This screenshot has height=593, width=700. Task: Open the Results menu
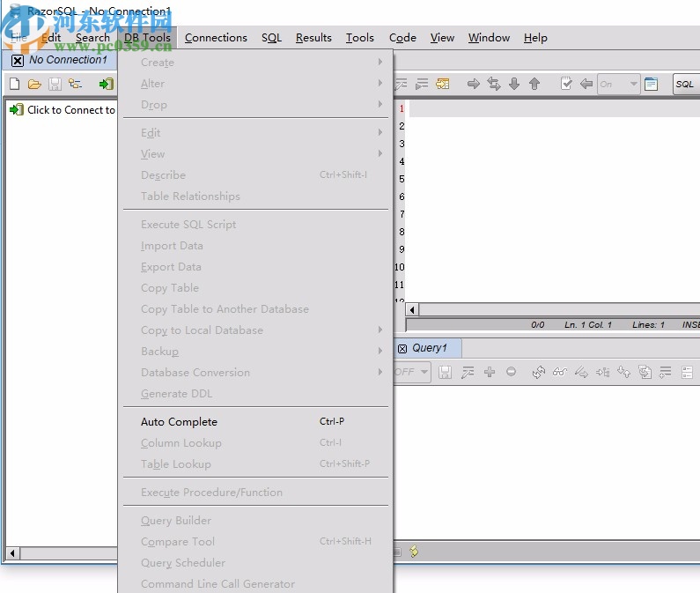coord(313,38)
